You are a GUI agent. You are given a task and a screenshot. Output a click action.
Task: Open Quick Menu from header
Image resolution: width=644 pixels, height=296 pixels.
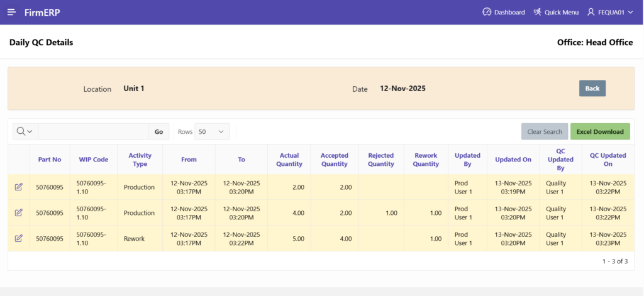click(556, 12)
